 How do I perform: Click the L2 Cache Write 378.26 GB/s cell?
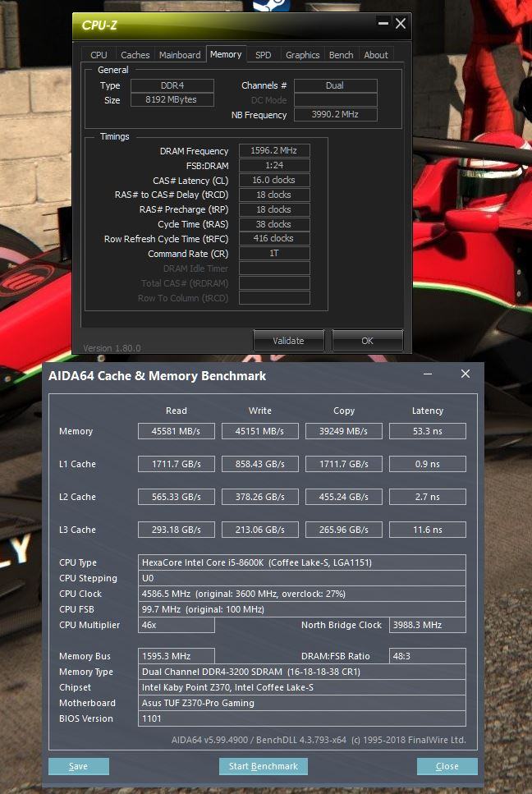pyautogui.click(x=260, y=497)
